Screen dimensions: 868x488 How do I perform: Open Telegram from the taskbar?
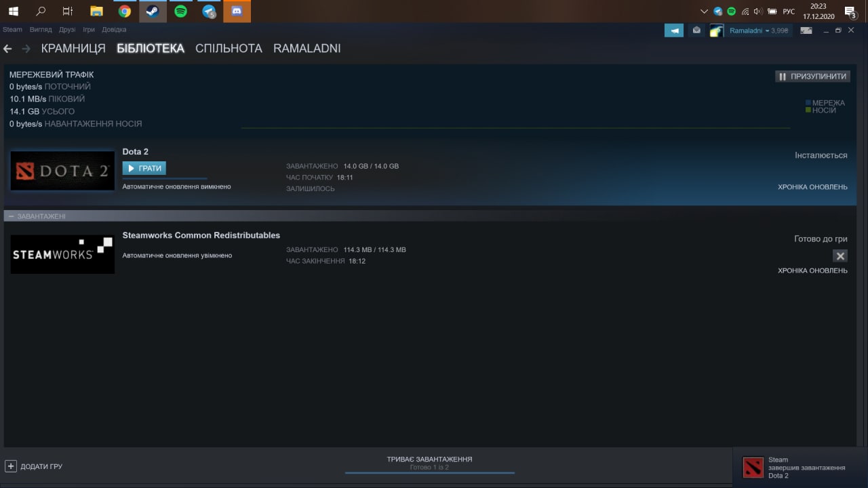click(x=209, y=12)
